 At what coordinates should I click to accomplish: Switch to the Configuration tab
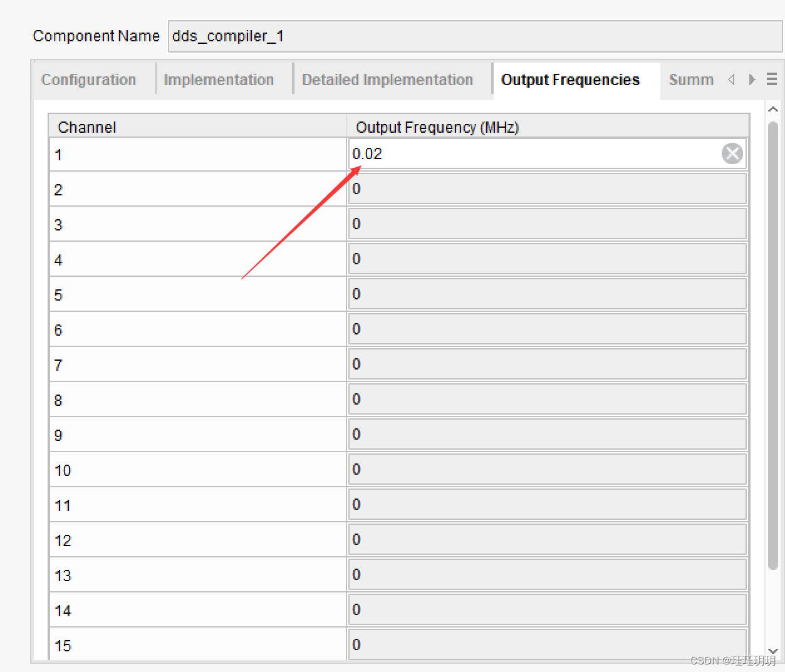coord(88,80)
